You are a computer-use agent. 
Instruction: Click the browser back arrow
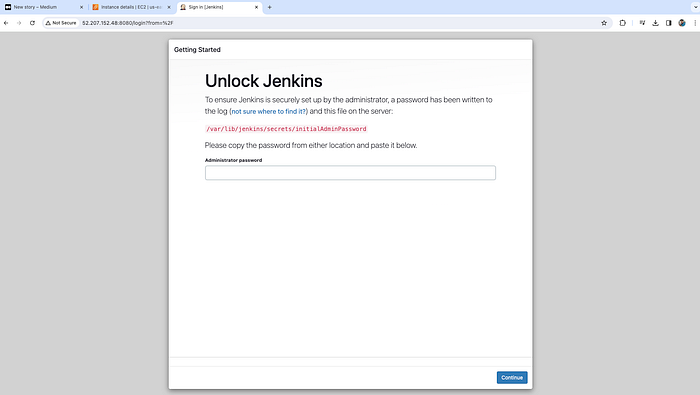pyautogui.click(x=6, y=23)
